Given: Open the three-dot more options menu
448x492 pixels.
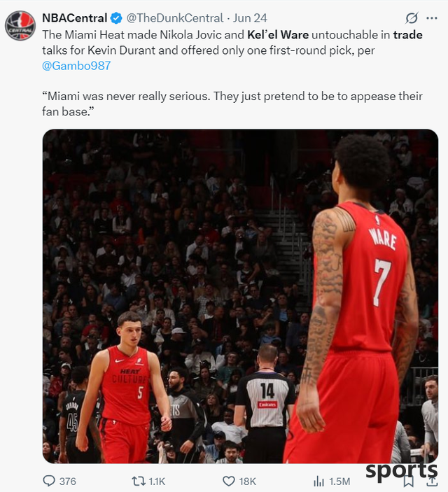Looking at the screenshot, I should point(432,18).
